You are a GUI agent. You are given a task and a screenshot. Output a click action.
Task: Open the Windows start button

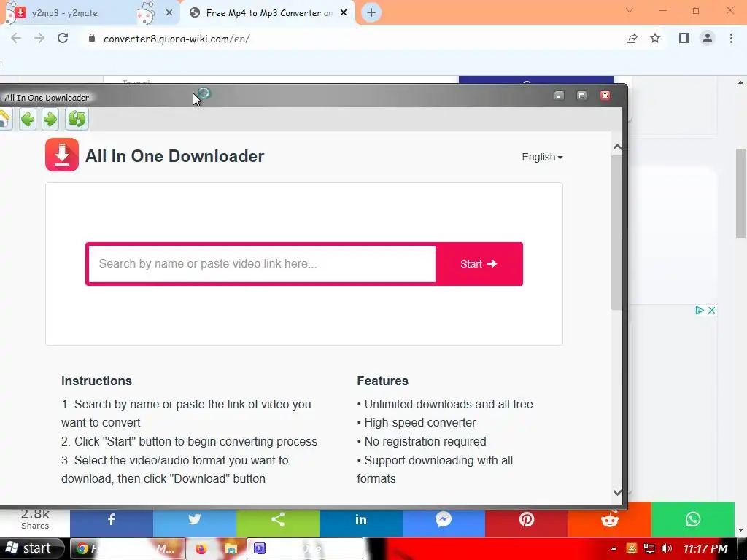pos(32,548)
